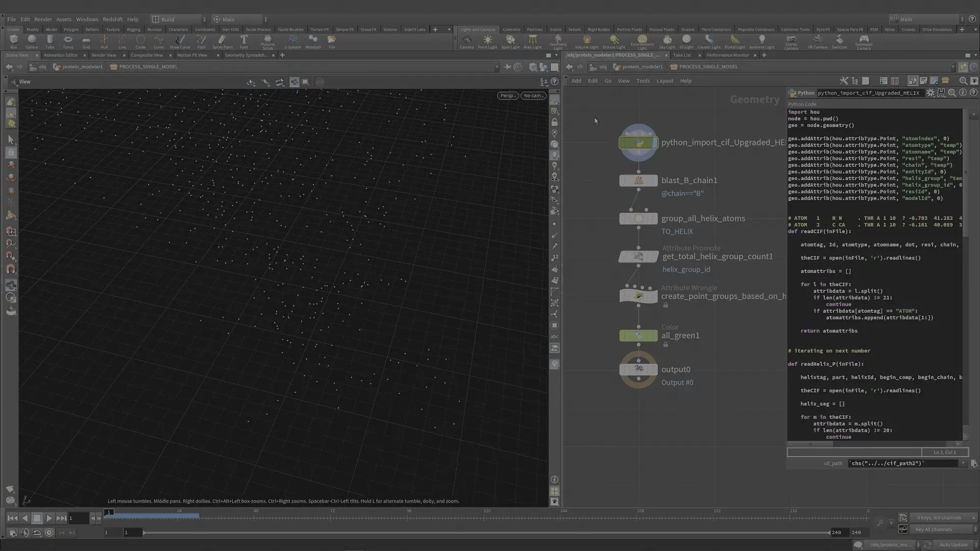Viewport: 980px width, 551px height.
Task: Select the Sphere shelf tool
Action: [x=32, y=42]
